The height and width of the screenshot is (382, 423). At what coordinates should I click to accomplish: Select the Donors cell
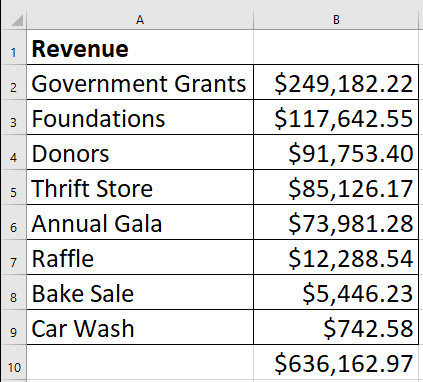click(x=140, y=152)
